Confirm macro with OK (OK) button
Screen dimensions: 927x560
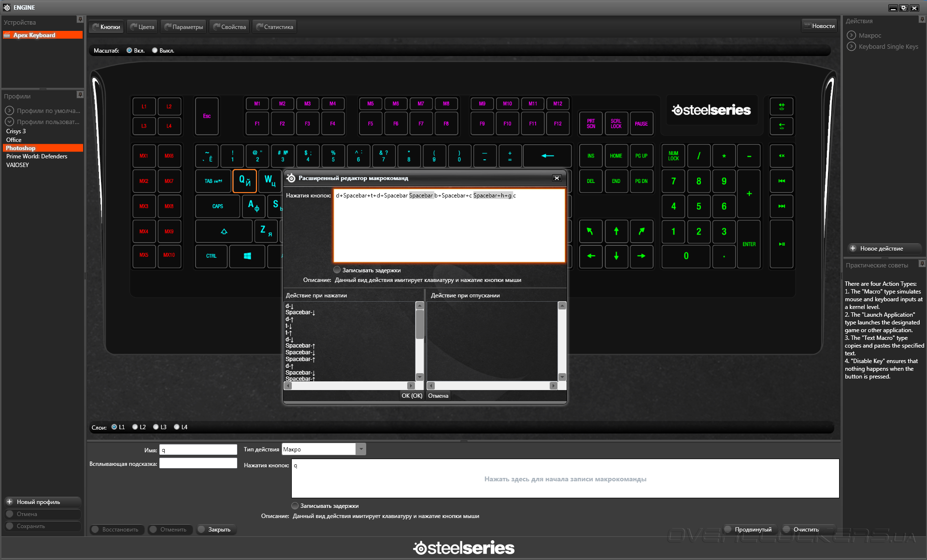tap(412, 395)
